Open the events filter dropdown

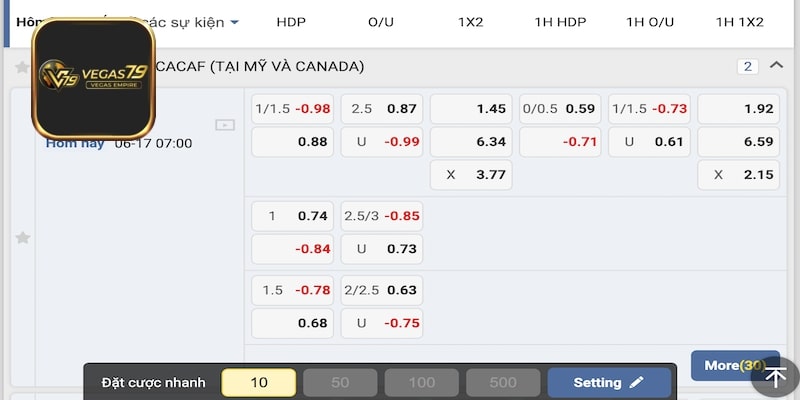(x=234, y=21)
